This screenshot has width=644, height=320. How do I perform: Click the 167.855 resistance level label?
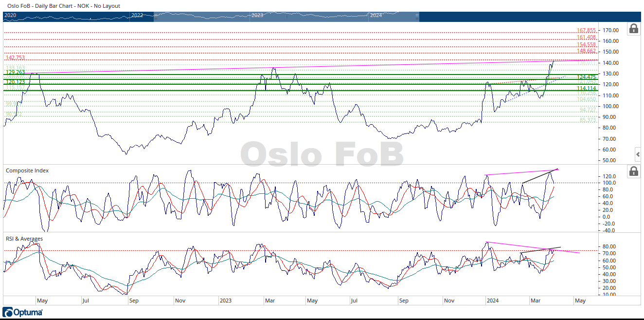(586, 31)
